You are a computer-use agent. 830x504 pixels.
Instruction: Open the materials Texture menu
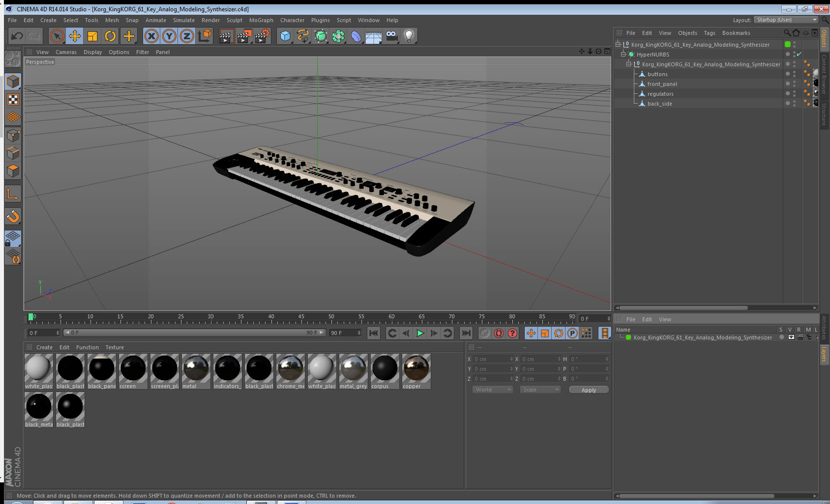tap(115, 347)
